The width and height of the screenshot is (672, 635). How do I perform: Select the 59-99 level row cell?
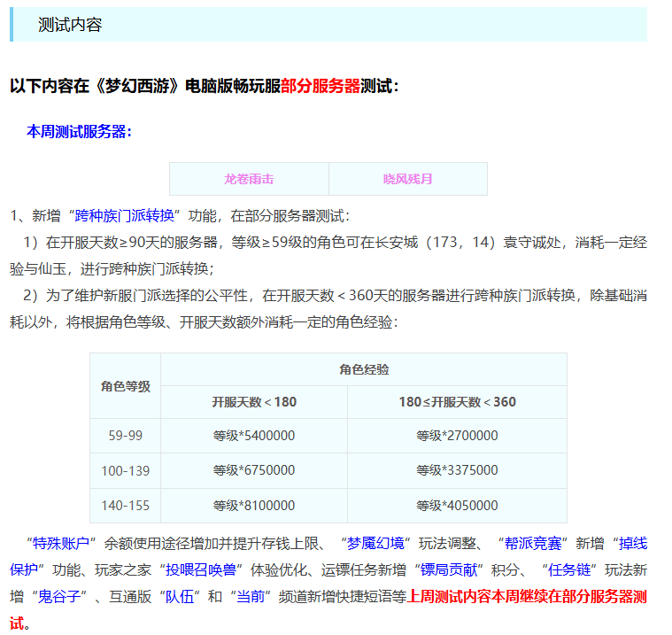(125, 436)
